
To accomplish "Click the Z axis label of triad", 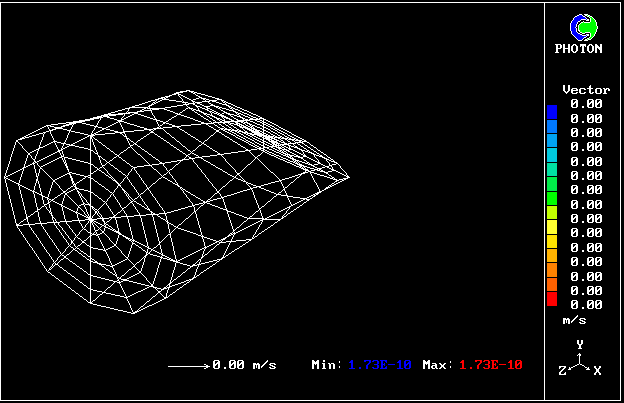I will click(561, 371).
